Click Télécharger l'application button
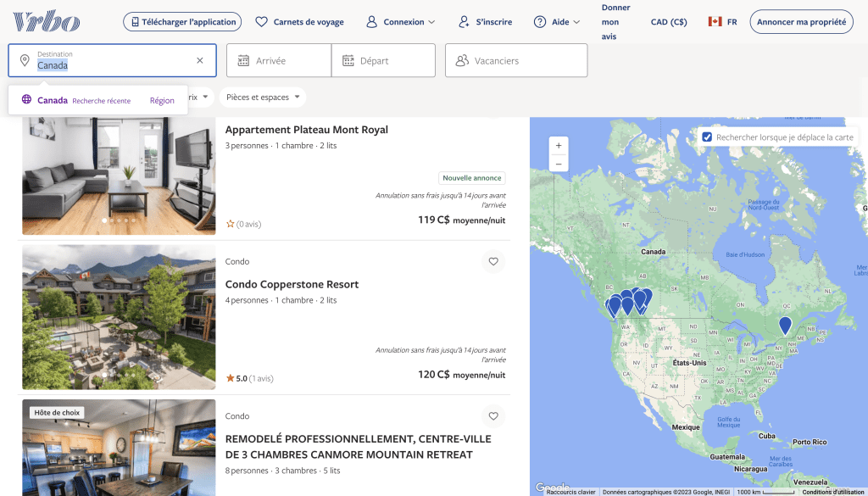Screen dimensions: 868x496 pyautogui.click(x=181, y=22)
